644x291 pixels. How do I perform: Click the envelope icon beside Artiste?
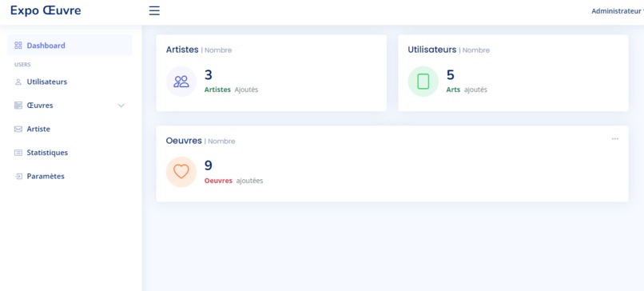click(18, 129)
